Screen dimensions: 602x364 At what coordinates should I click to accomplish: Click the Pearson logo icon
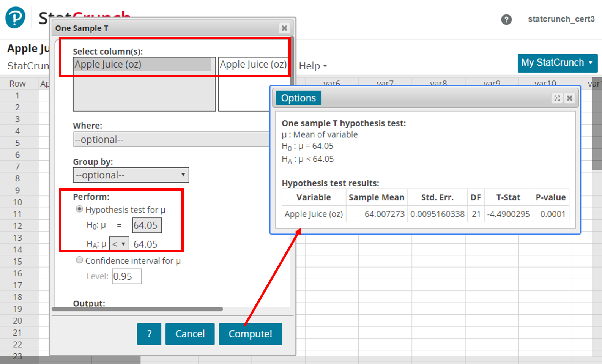(x=15, y=17)
